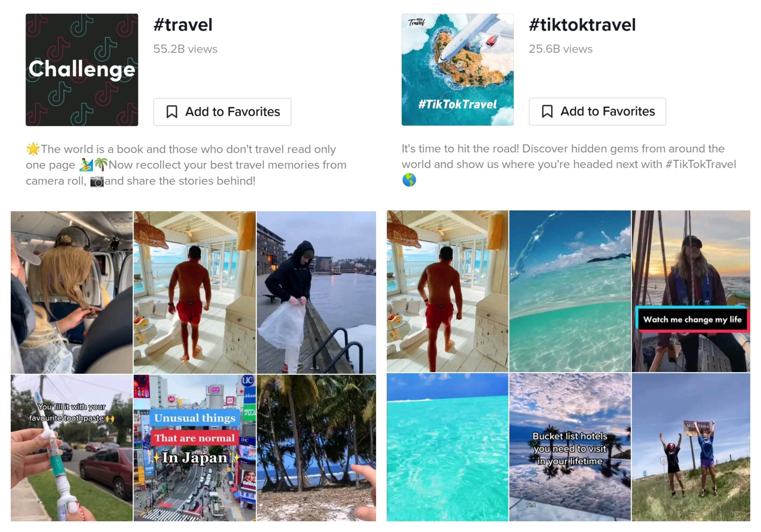Add #tiktoktravel to Favorites

click(x=597, y=111)
